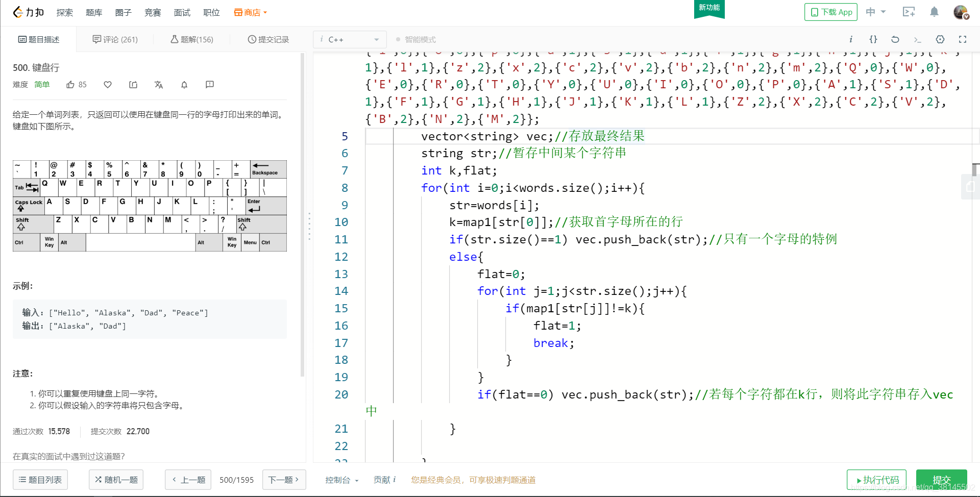Open 职位 in the top navigation

(211, 12)
